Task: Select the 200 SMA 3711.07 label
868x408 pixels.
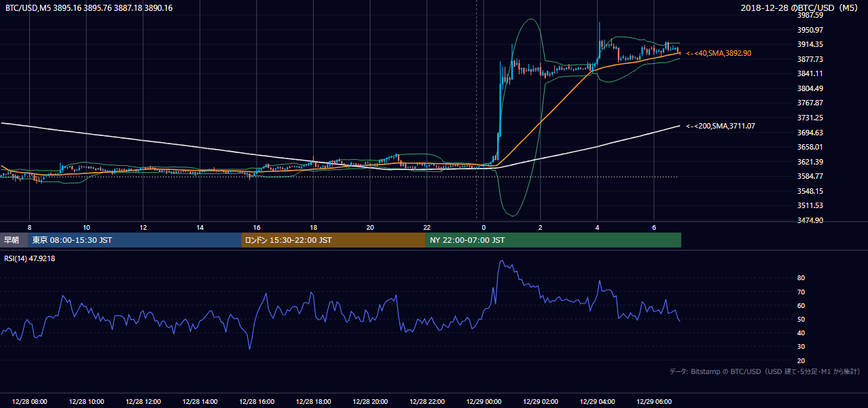Action: [x=721, y=126]
